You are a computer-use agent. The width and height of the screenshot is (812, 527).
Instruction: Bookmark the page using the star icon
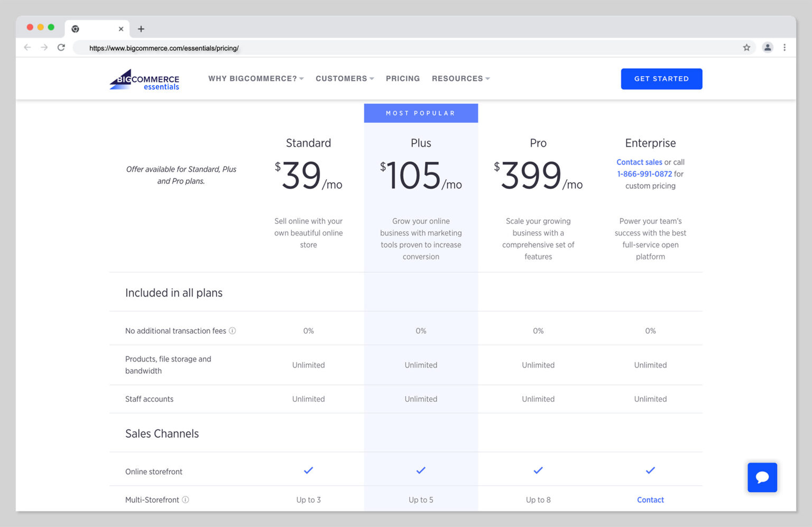pos(747,47)
